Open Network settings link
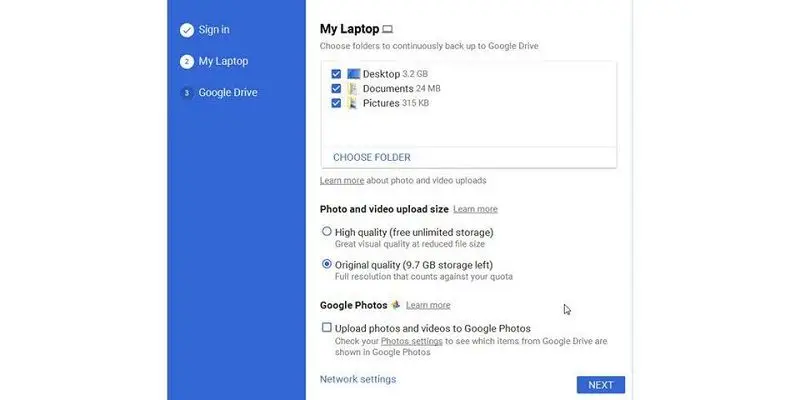The image size is (800, 400). [x=358, y=380]
